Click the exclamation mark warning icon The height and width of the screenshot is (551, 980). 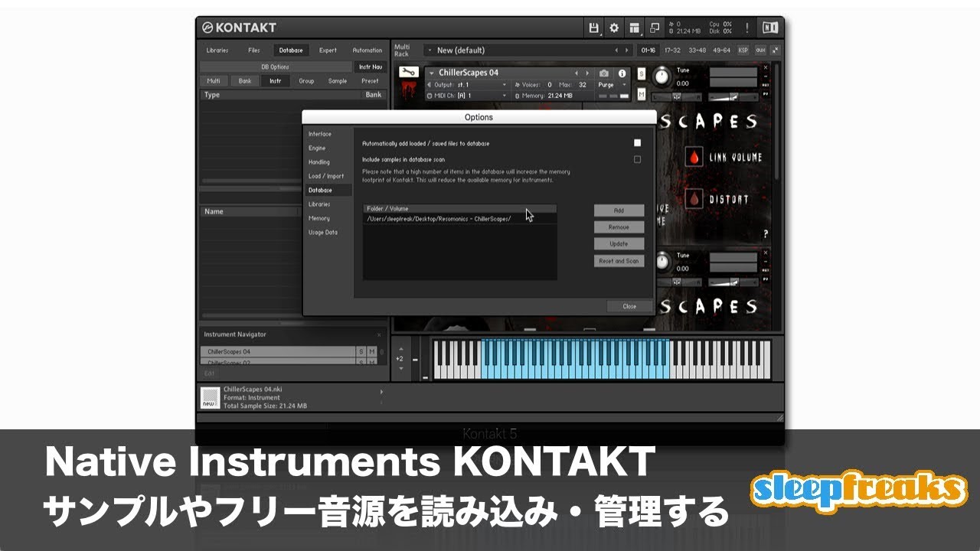(x=747, y=27)
